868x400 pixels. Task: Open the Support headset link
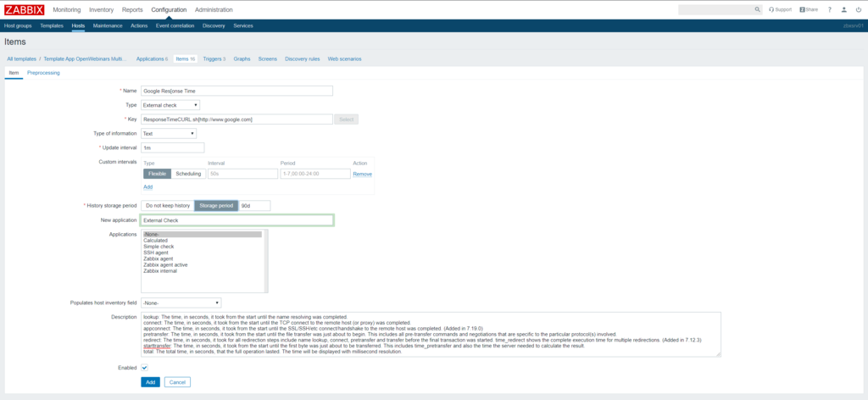tap(779, 9)
